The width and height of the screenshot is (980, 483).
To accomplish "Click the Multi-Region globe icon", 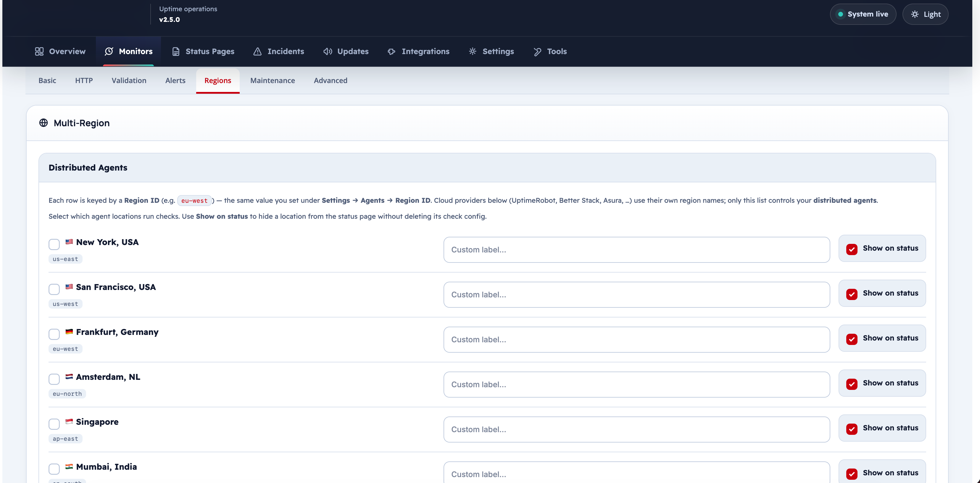I will click(43, 123).
